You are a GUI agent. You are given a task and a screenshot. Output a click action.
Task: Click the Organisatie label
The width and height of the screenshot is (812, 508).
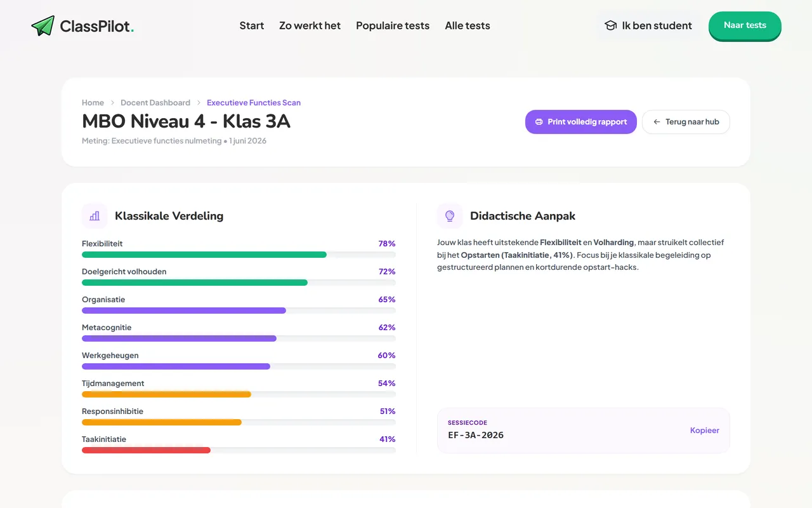(103, 300)
